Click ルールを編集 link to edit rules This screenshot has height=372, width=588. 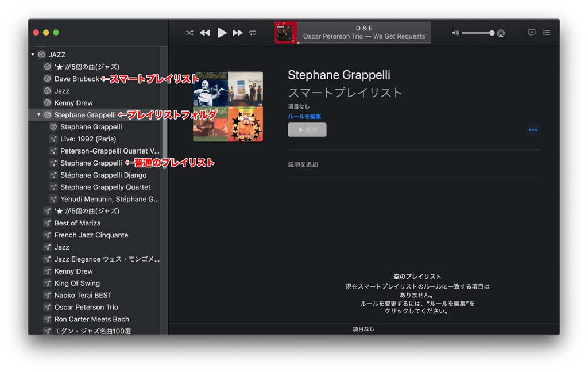coord(304,116)
